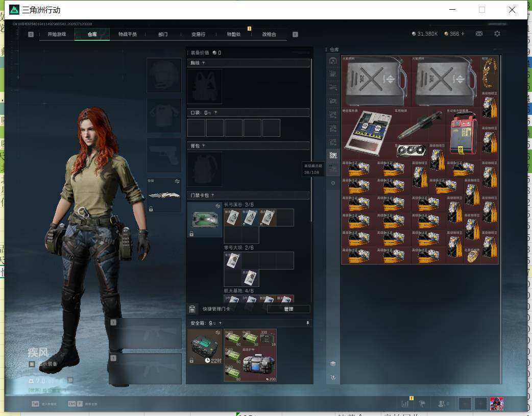Select the server rack item in warehouse
This screenshot has height=416, width=532.
(x=368, y=133)
